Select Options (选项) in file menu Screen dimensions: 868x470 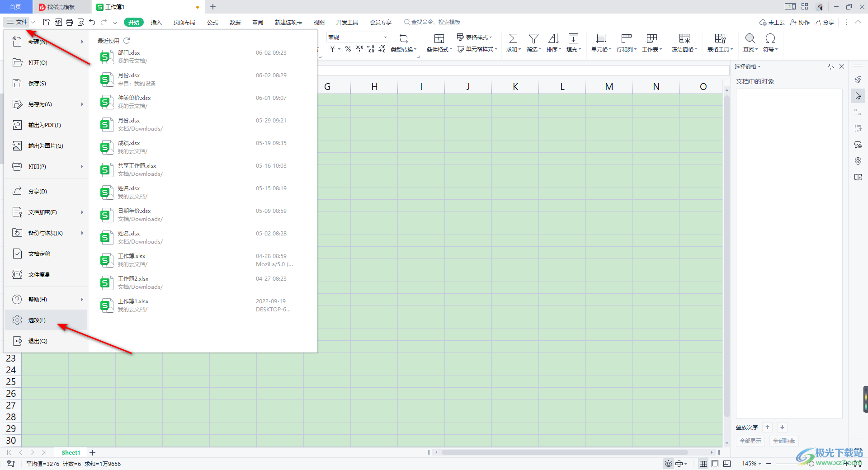(46, 320)
